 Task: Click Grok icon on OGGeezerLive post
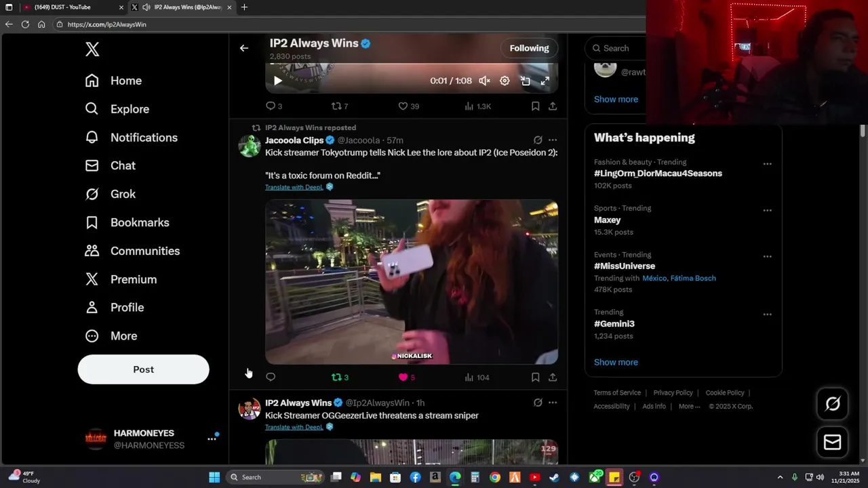[x=538, y=403]
